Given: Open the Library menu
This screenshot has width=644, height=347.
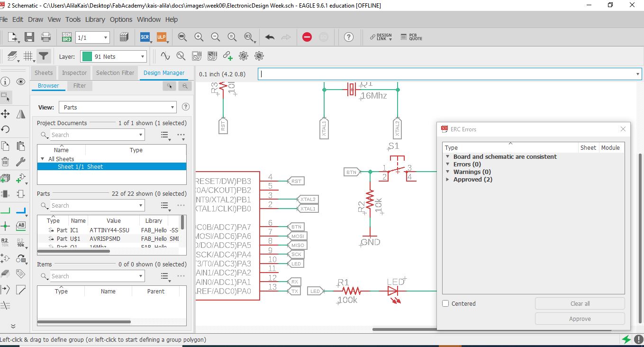Looking at the screenshot, I should 95,19.
